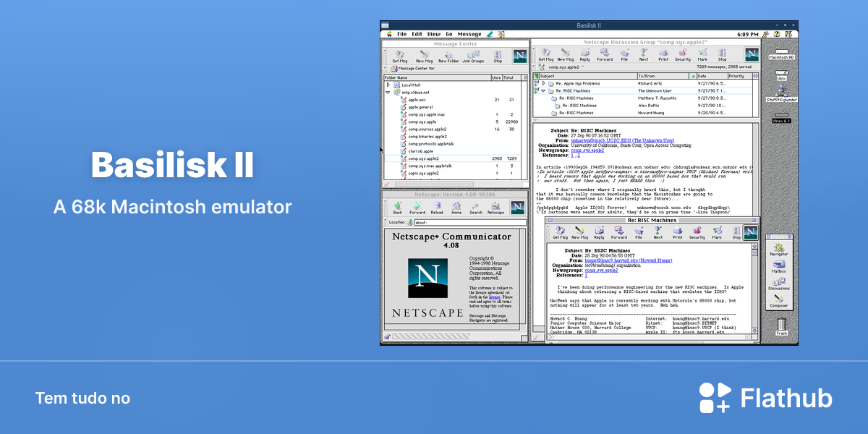Click New Msg in Message Center toolbar
Screen dimensions: 868x434
point(424,56)
